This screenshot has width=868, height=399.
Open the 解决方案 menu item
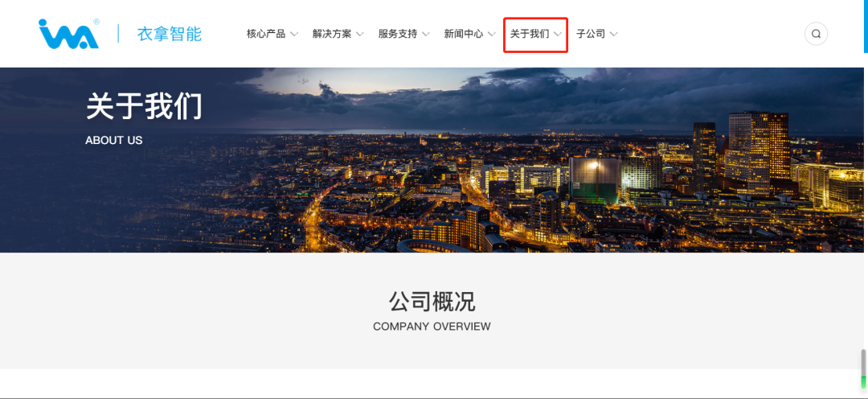(x=332, y=34)
